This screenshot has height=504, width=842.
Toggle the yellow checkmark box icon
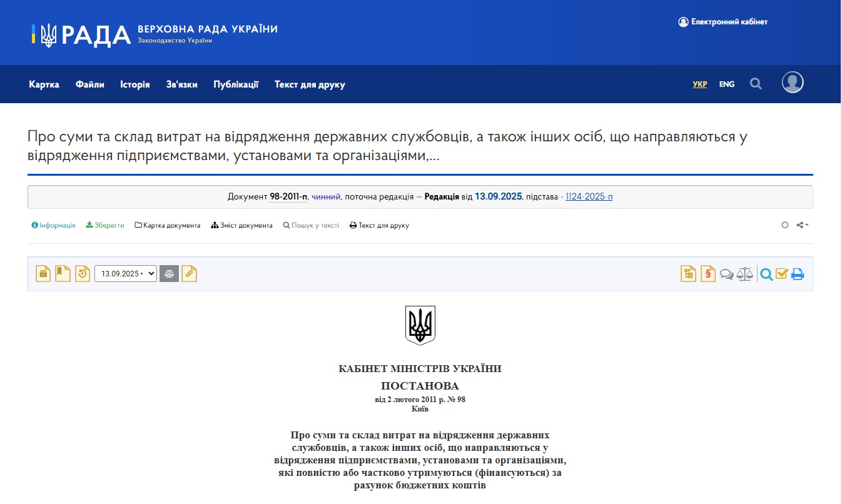[x=782, y=274]
